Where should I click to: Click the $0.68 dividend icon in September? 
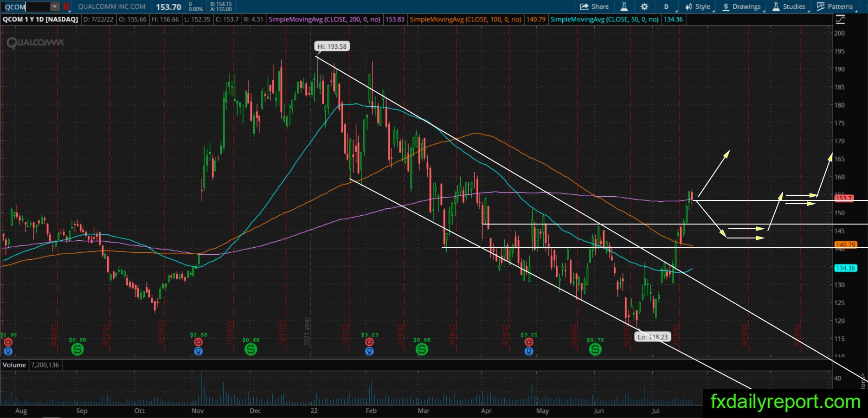77,349
